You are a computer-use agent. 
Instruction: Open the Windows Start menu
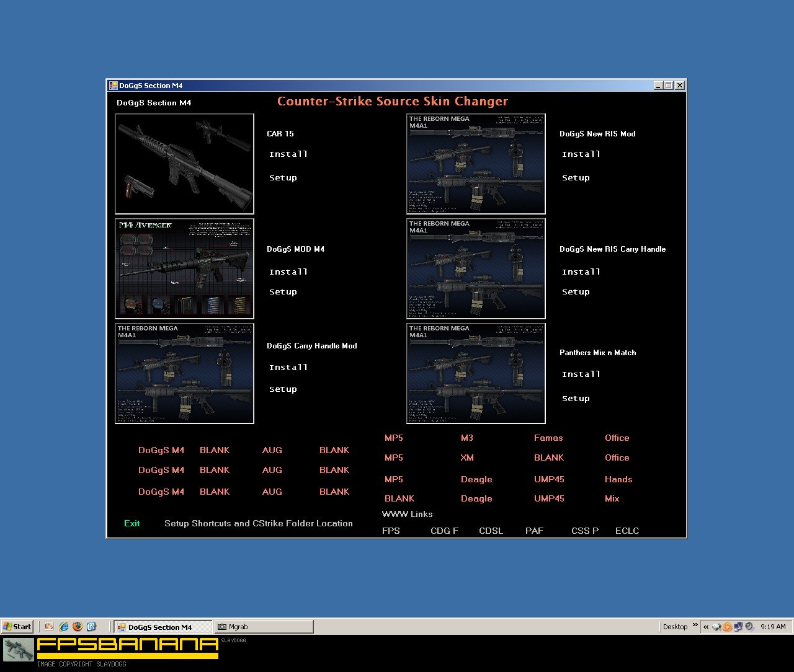17,627
